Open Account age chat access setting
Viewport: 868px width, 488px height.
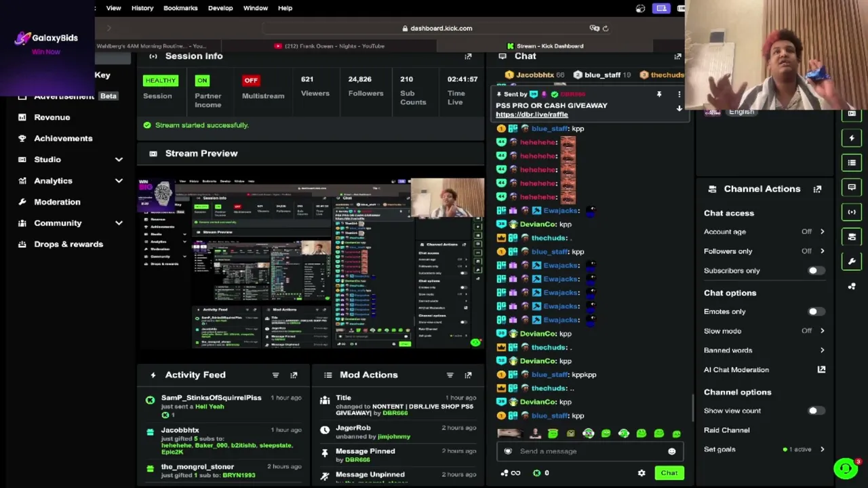click(x=764, y=232)
